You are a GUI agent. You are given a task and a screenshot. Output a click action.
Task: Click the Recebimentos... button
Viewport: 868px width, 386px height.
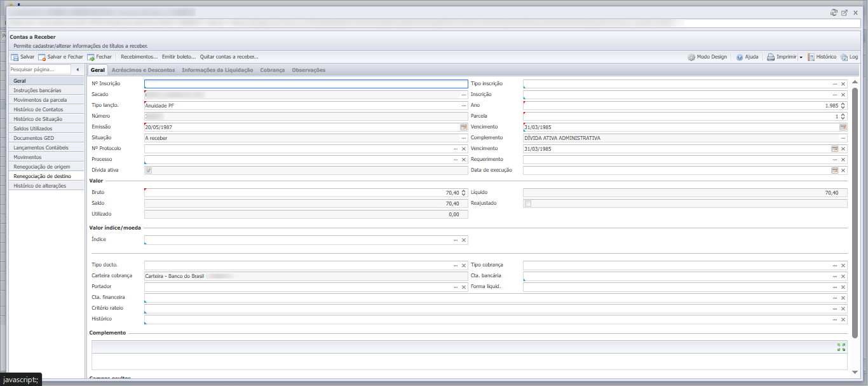pos(139,57)
